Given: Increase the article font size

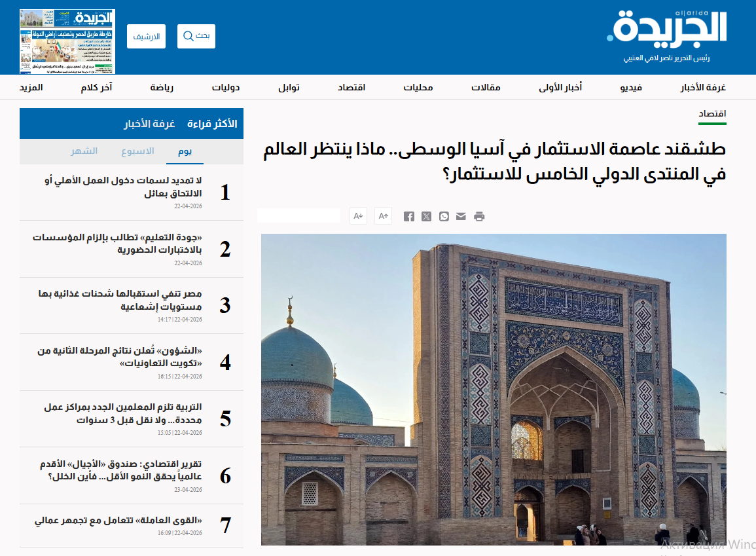Looking at the screenshot, I should tap(383, 215).
